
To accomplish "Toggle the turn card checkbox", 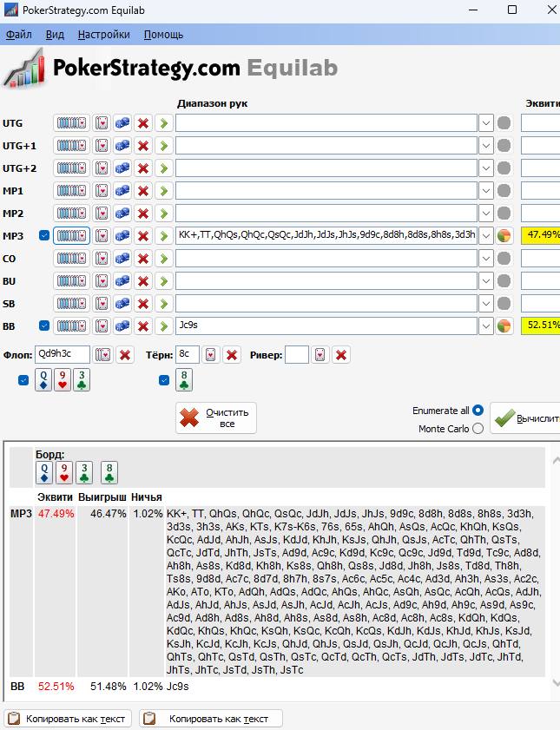I will [164, 380].
